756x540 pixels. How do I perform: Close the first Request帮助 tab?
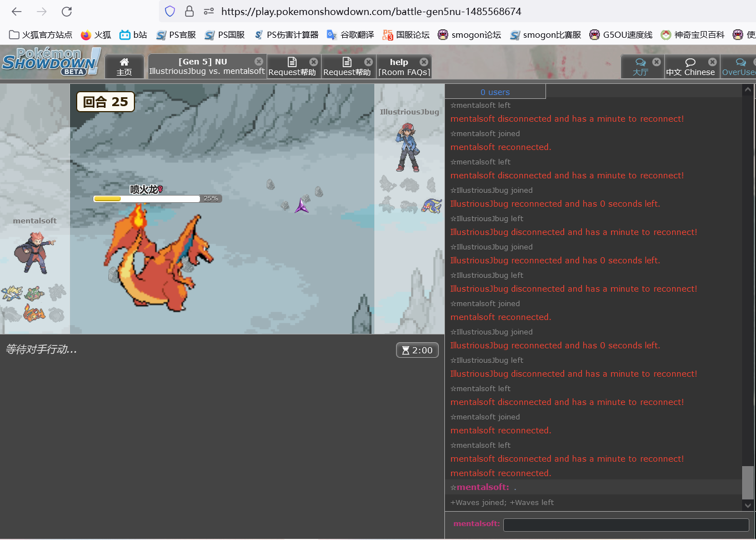(x=314, y=62)
